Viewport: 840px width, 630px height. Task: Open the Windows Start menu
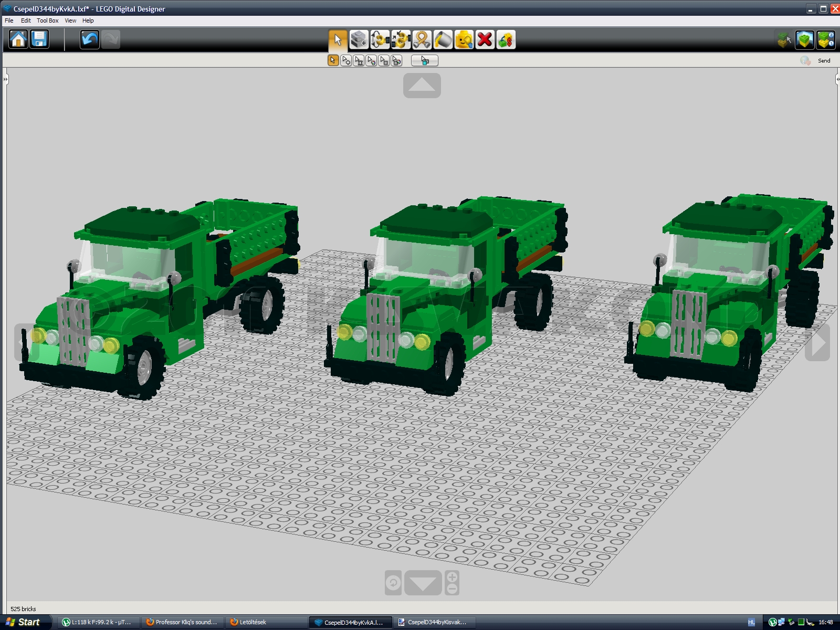[24, 622]
